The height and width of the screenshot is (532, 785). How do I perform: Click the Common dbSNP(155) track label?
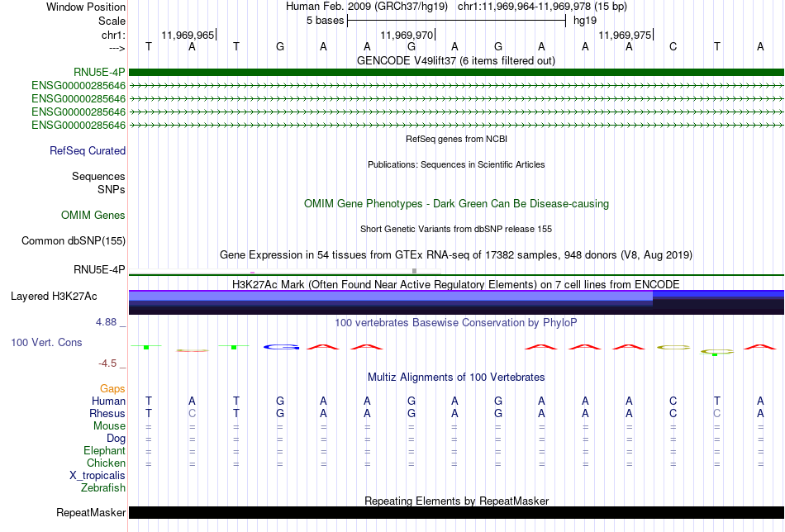point(74,240)
